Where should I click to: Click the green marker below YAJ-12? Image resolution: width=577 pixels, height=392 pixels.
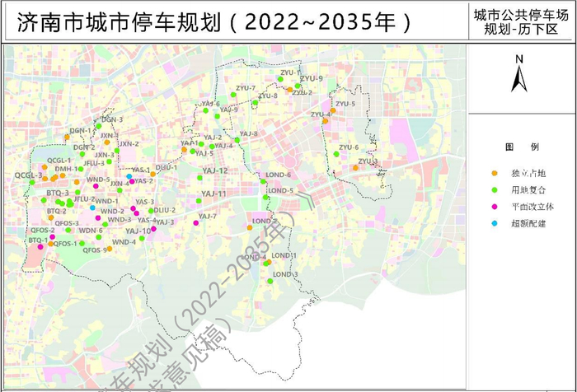tap(199, 178)
